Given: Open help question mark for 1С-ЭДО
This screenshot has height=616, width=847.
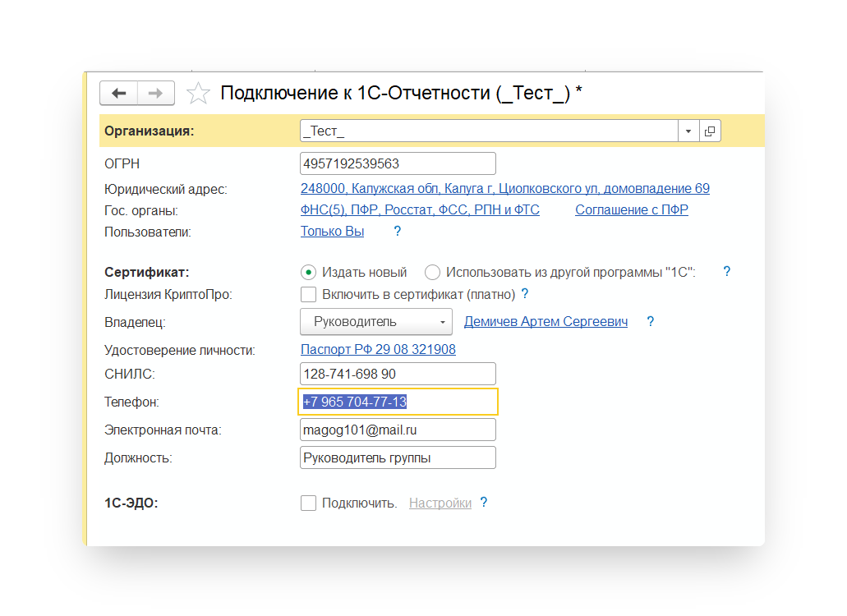Looking at the screenshot, I should (x=484, y=502).
